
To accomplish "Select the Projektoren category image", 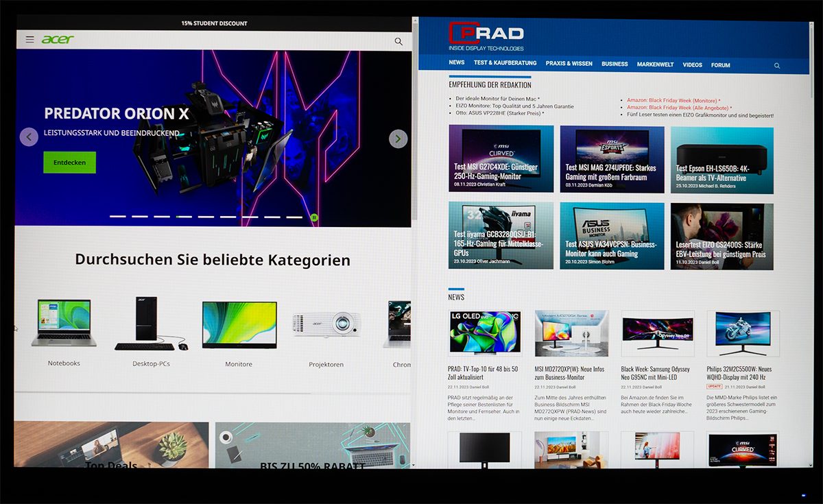I will point(326,324).
